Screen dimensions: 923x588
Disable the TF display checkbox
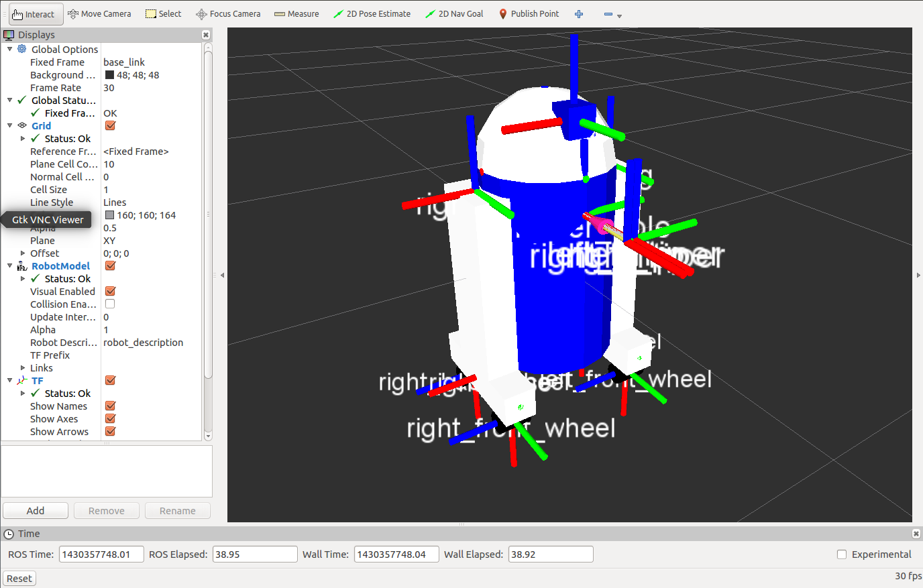[111, 381]
